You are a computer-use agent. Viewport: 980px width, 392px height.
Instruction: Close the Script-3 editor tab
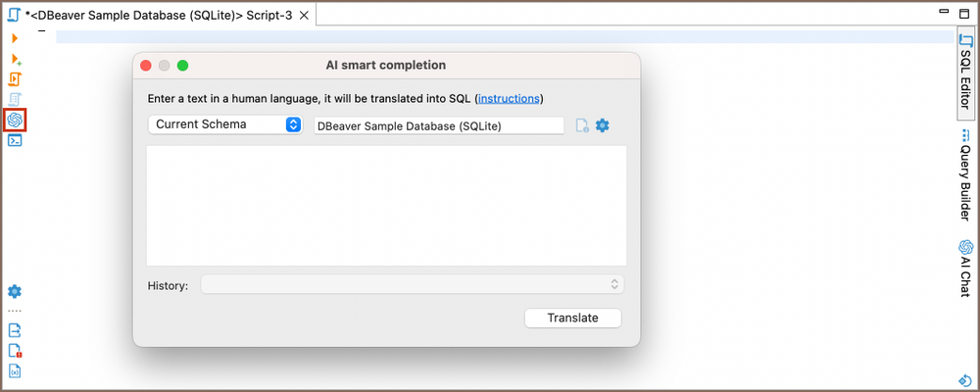tap(304, 16)
